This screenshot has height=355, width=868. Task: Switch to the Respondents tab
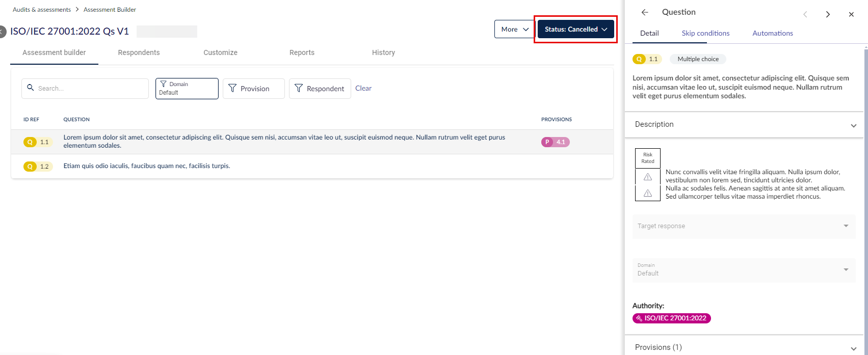(x=139, y=52)
